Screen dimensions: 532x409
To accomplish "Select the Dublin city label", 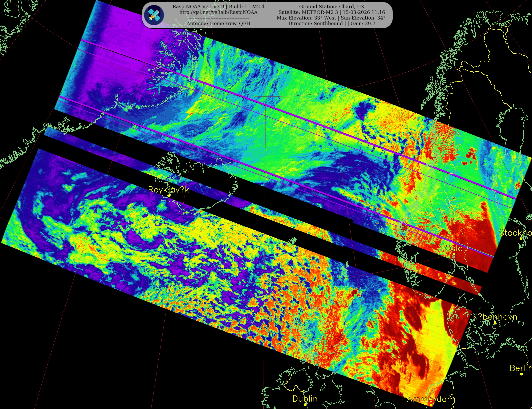I will coord(305,399).
